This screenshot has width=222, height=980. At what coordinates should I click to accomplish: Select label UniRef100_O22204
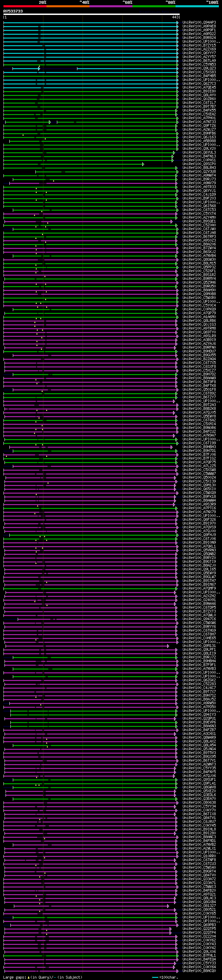tap(199, 936)
